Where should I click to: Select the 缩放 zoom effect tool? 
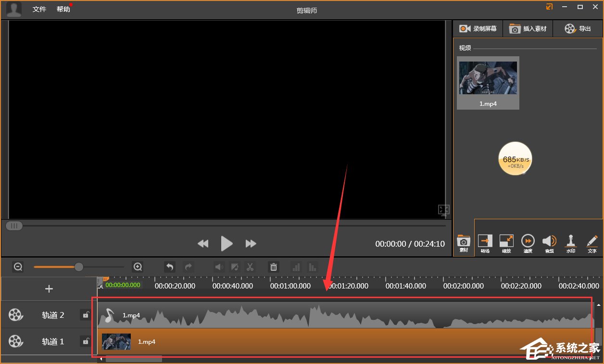pyautogui.click(x=506, y=243)
